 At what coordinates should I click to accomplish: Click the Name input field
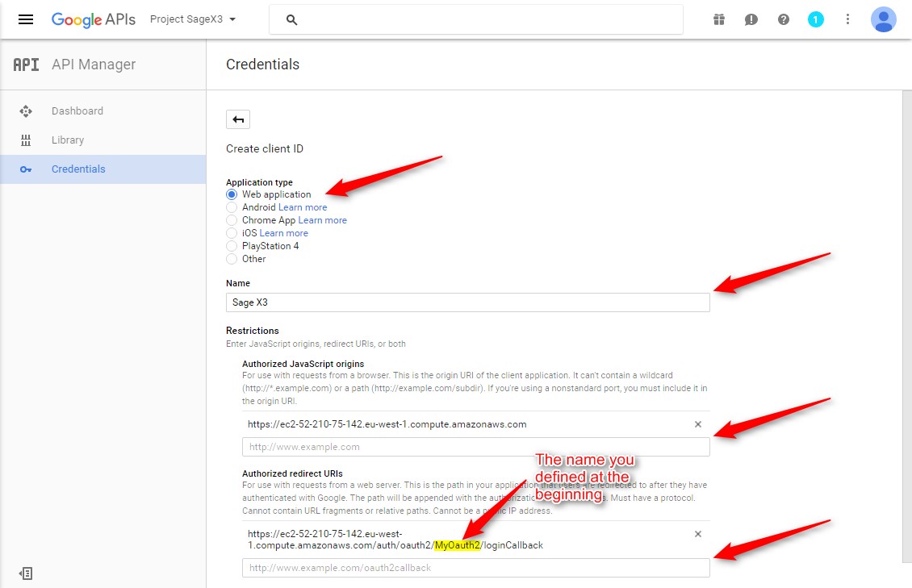pyautogui.click(x=467, y=302)
